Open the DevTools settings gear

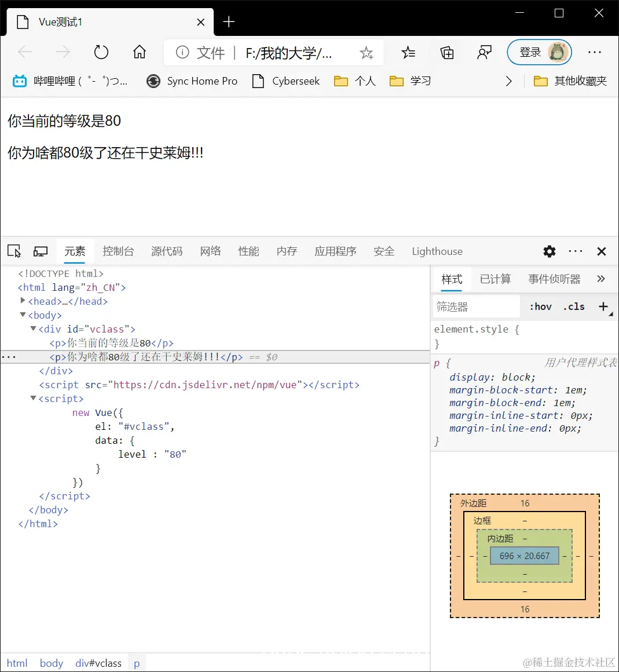tap(549, 251)
